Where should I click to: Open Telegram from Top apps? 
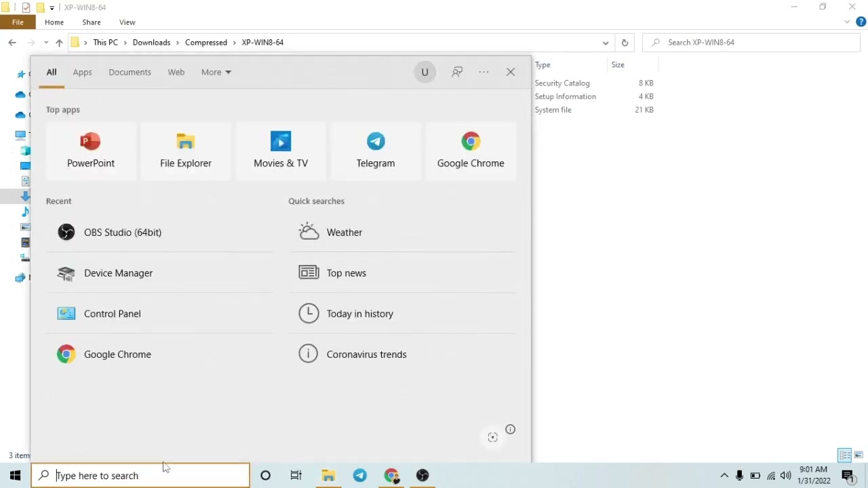(x=376, y=150)
